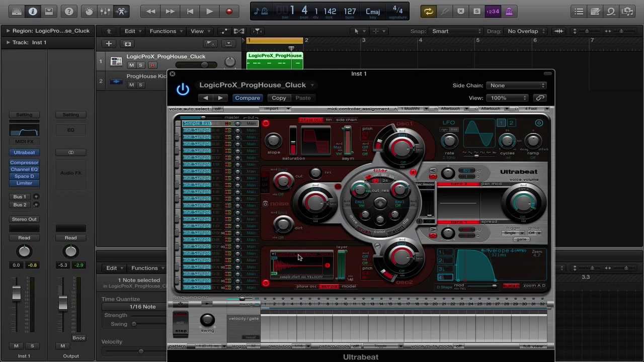
Task: Toggle the Ultrabeat plug-in power button
Action: coord(183,89)
